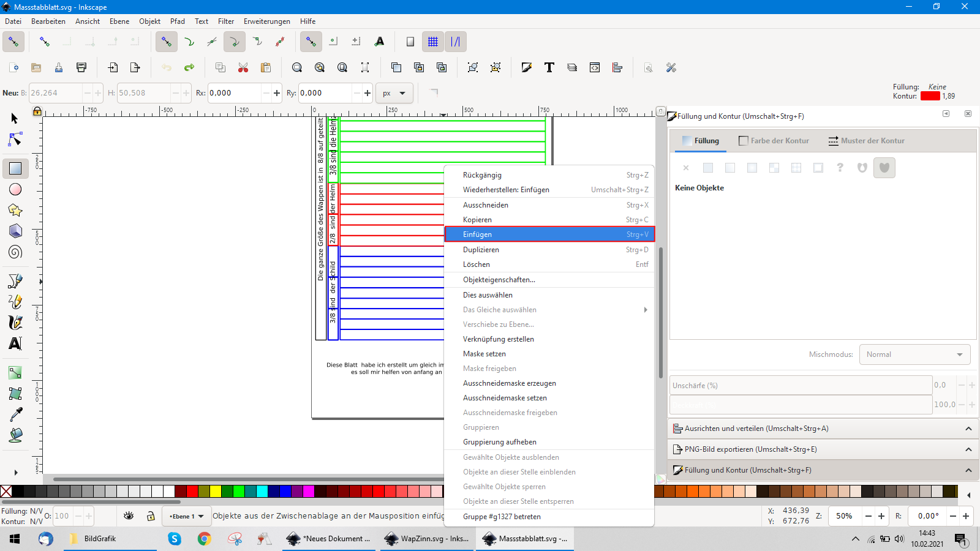Select the color picker dropper tool

pos(15,414)
